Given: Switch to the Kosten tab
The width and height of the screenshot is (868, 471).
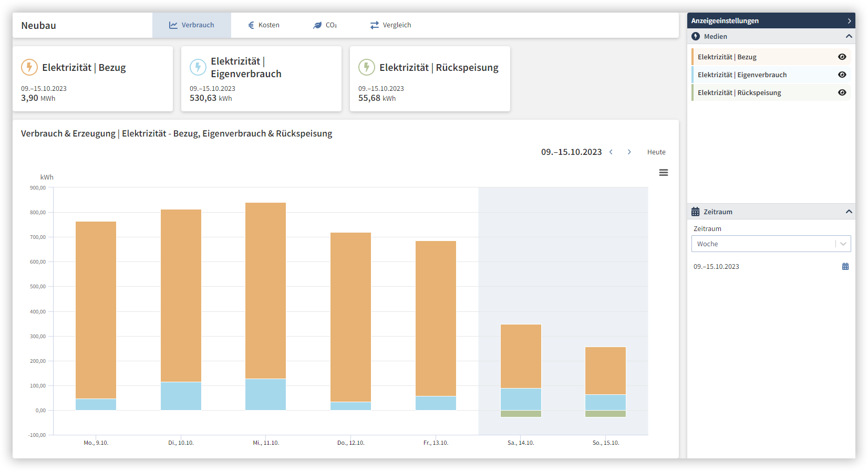Looking at the screenshot, I should (264, 25).
